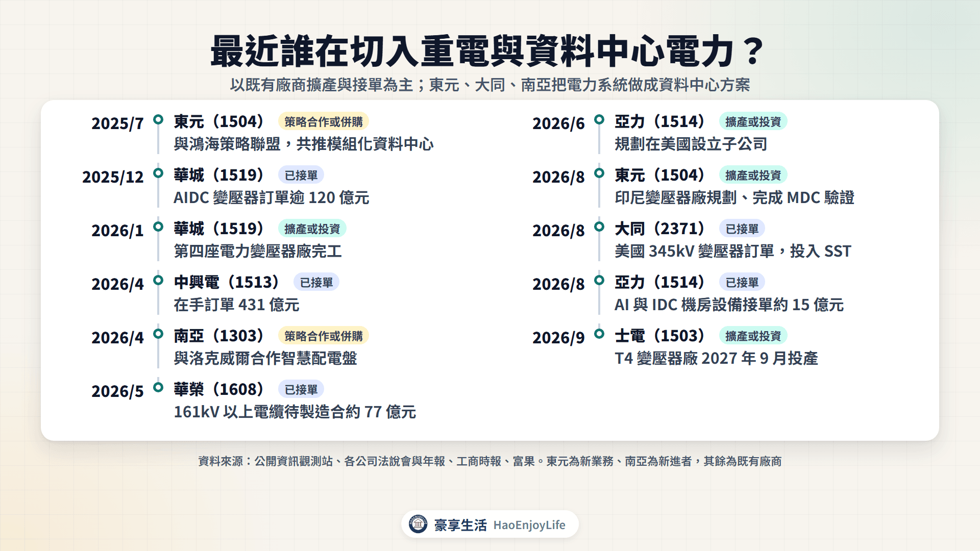The width and height of the screenshot is (980, 551).
Task: Click the text 與鴻海策略聯盟，共推模組化資料中心
Action: click(x=304, y=144)
